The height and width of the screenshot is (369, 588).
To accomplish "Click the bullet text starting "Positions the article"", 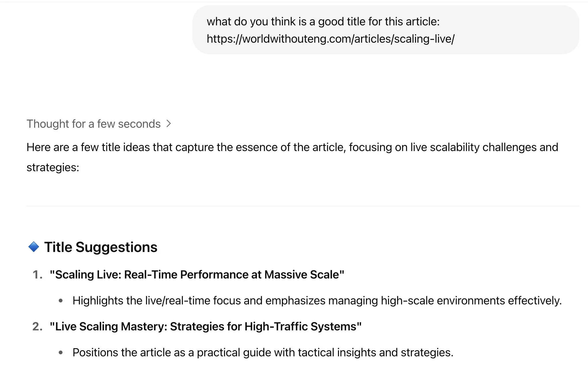I will coord(263,353).
